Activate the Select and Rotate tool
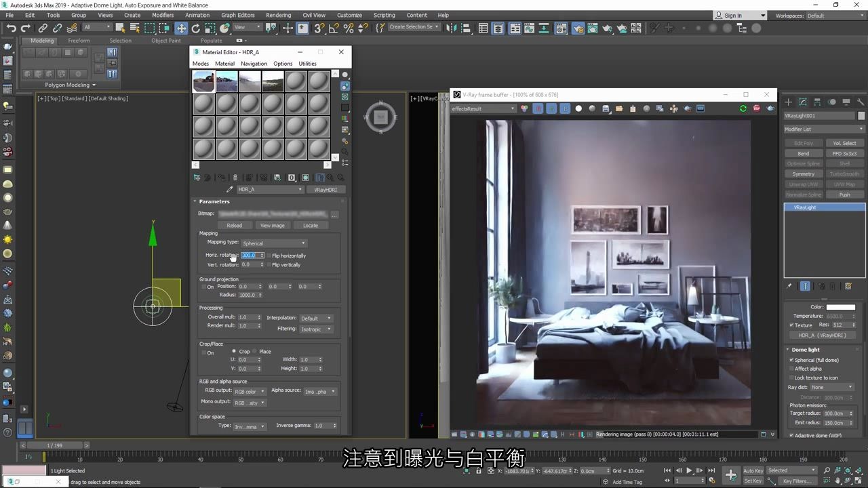Image resolution: width=868 pixels, height=488 pixels. tap(196, 28)
